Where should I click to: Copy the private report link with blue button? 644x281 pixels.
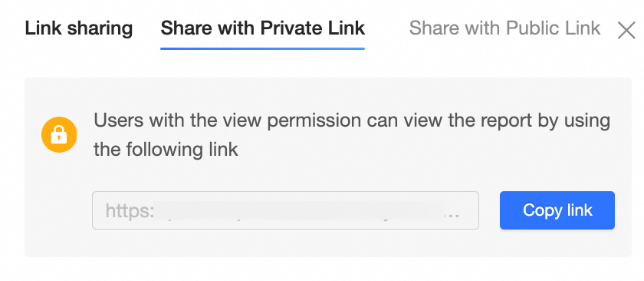point(557,210)
